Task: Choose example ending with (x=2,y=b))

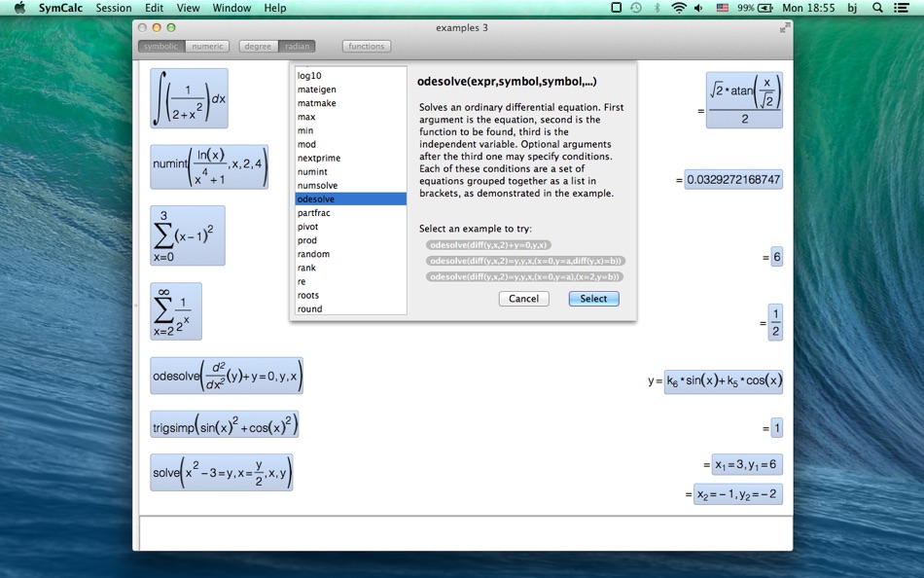Action: (x=524, y=276)
